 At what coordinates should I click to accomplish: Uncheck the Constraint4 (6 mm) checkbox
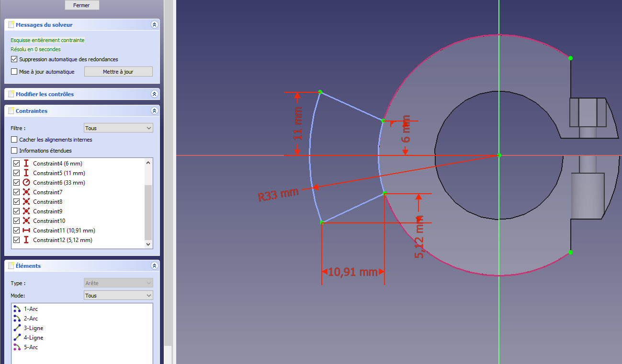pyautogui.click(x=17, y=164)
